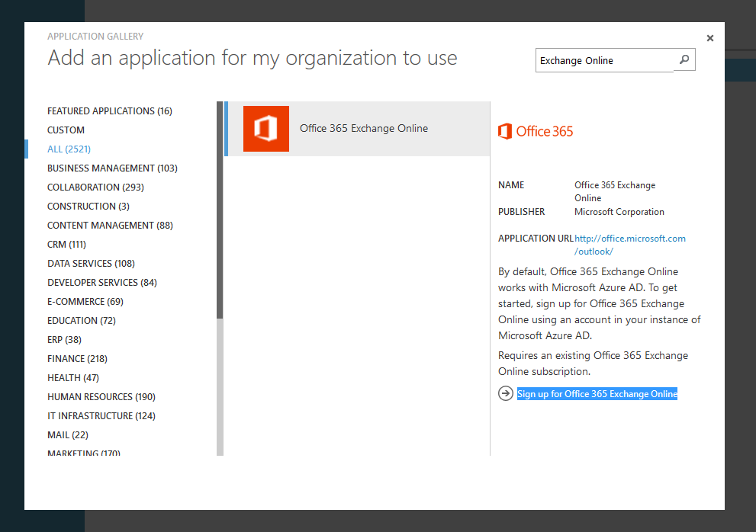Click the Office 365 Exchange Online app icon
The image size is (756, 532).
click(265, 129)
